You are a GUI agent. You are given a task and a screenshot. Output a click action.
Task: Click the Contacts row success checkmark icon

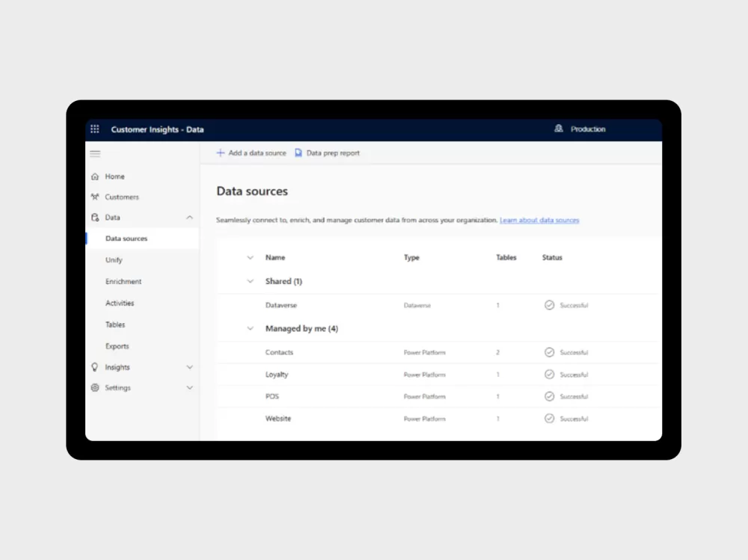tap(550, 352)
